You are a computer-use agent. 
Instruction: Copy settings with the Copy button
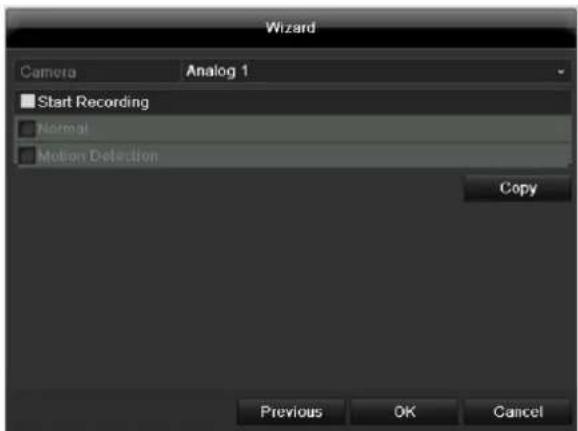coord(518,188)
